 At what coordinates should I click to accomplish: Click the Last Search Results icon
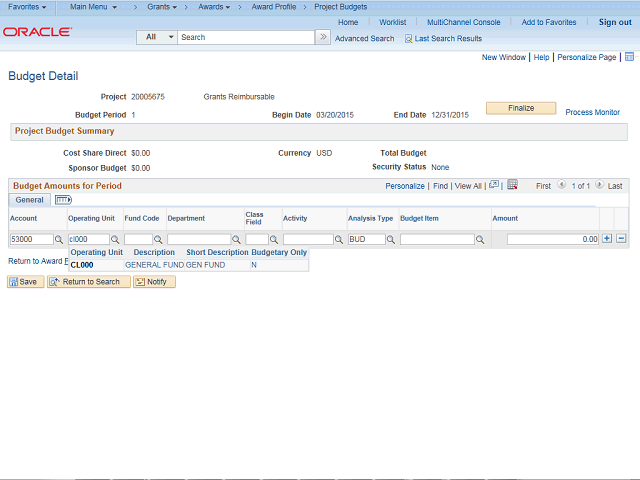[408, 39]
